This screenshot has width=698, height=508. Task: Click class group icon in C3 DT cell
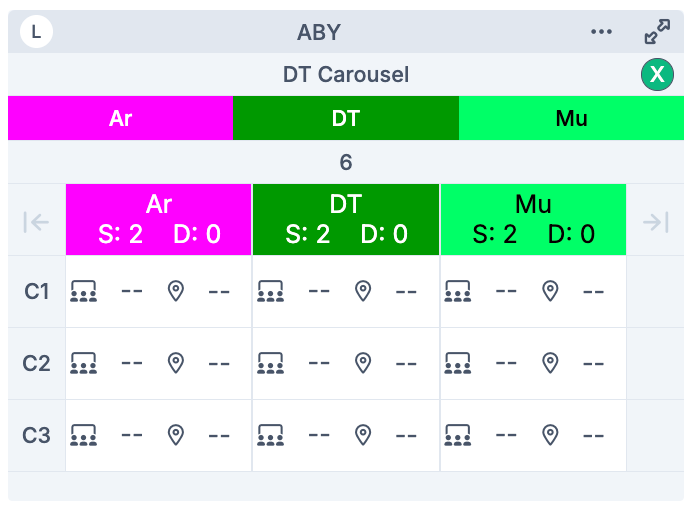pyautogui.click(x=270, y=435)
